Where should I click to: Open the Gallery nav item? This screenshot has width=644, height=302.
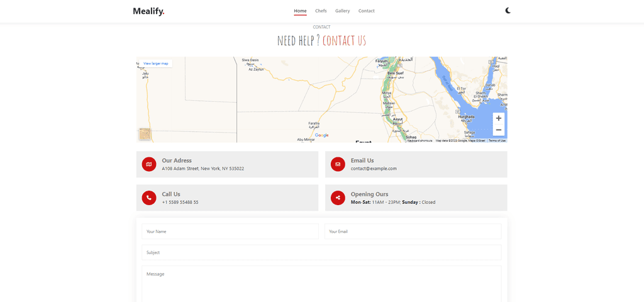pyautogui.click(x=343, y=11)
